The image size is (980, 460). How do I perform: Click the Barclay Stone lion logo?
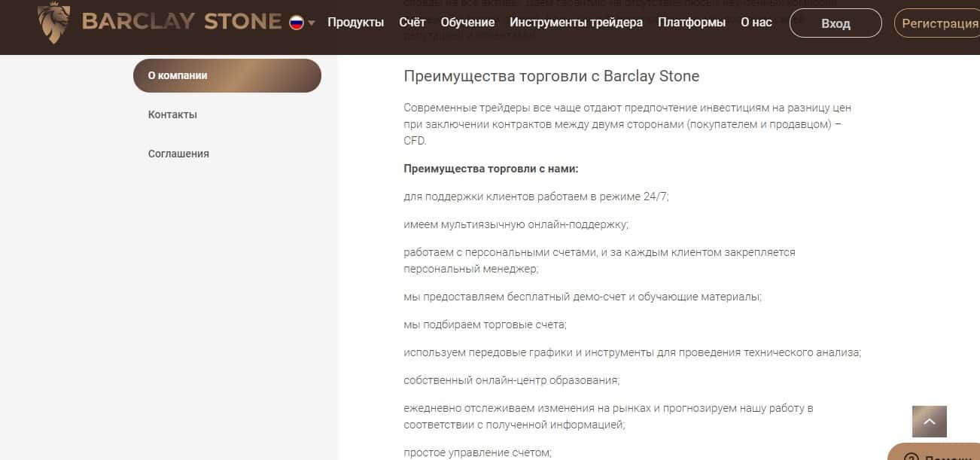(x=53, y=23)
